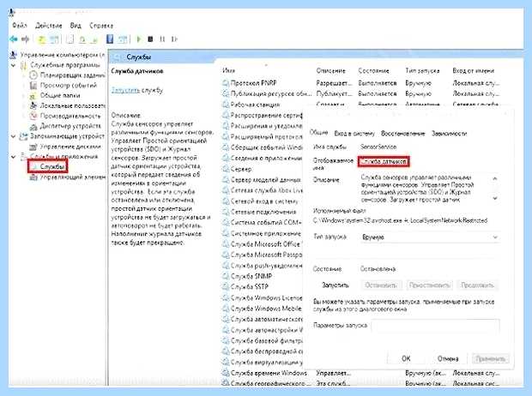532x396 pixels.
Task: Click the description box scroll-down arrow
Action: click(x=495, y=199)
